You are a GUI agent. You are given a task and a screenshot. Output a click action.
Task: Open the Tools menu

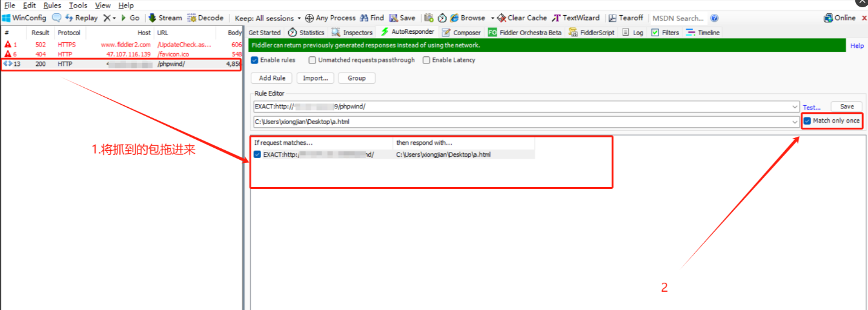pyautogui.click(x=78, y=5)
